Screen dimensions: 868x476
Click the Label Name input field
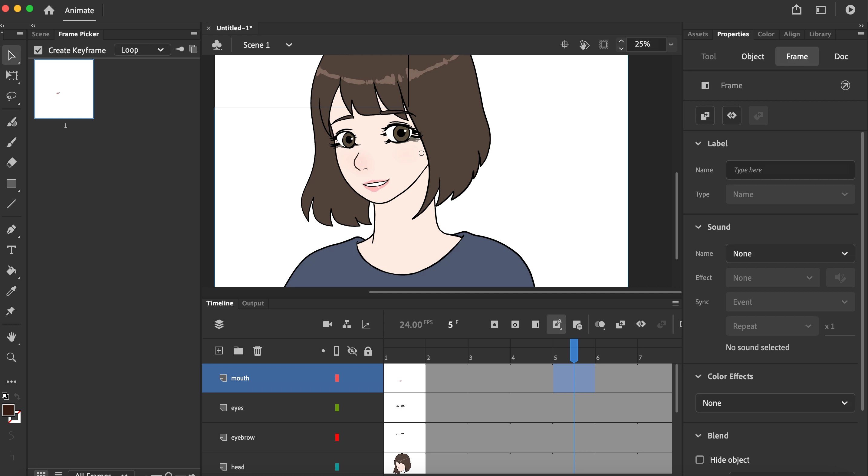[x=790, y=170]
